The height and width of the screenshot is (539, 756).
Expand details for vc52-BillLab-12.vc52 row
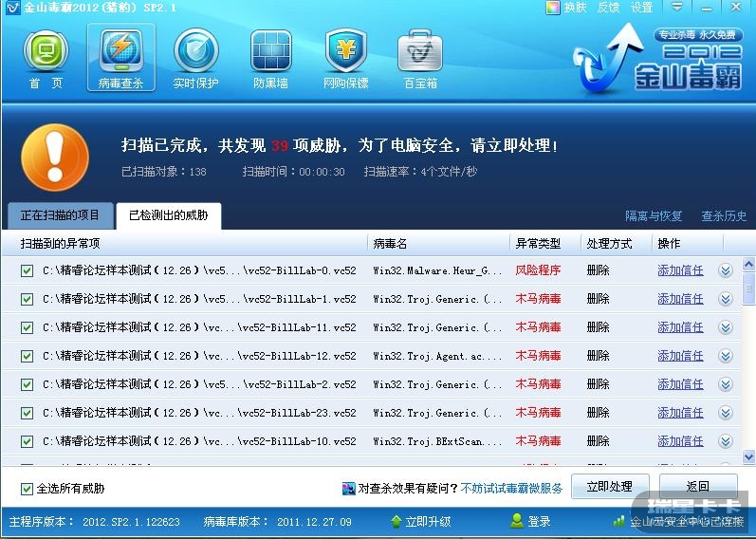click(725, 356)
